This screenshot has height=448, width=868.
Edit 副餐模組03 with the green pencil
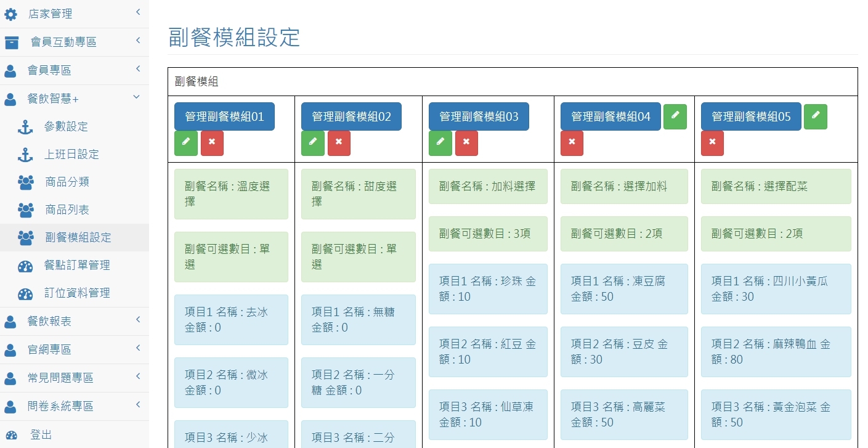(x=440, y=143)
